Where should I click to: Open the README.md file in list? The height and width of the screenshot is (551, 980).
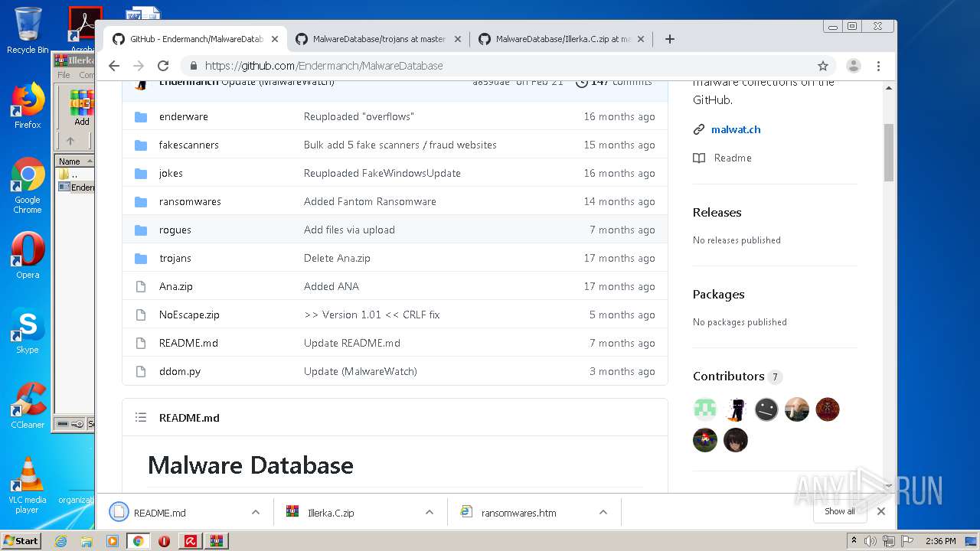pyautogui.click(x=188, y=343)
